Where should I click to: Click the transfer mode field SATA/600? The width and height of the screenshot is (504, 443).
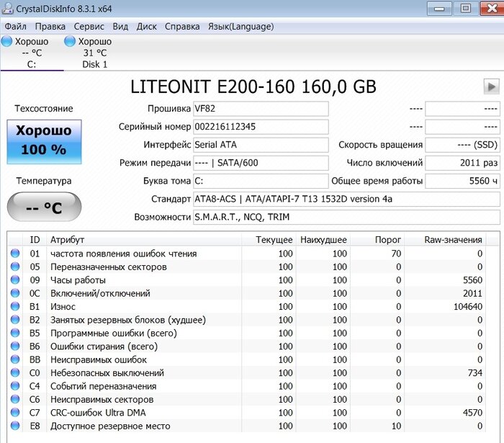point(261,163)
